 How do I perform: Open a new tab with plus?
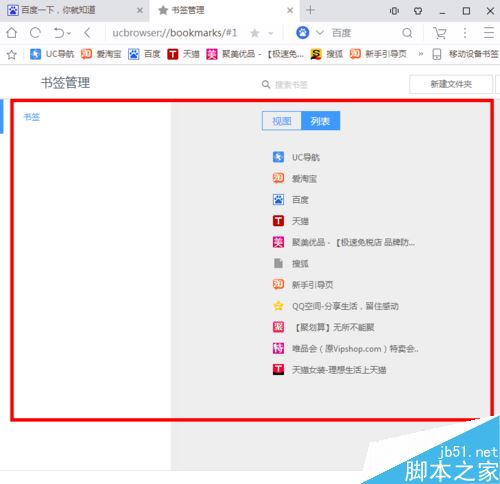310,10
